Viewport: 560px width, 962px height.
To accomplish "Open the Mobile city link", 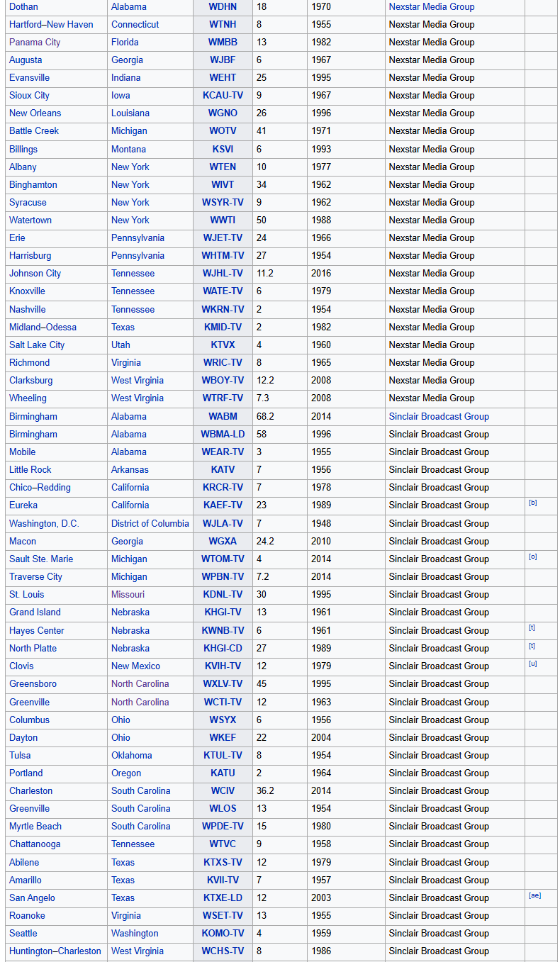I will click(x=23, y=452).
